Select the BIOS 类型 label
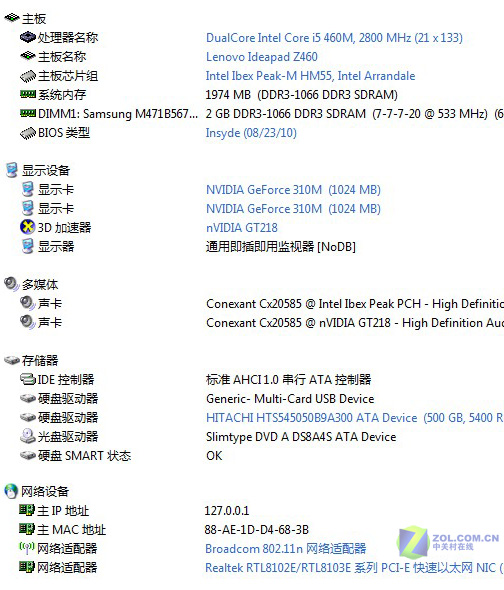Viewport: 504px width, 590px height. (64, 133)
